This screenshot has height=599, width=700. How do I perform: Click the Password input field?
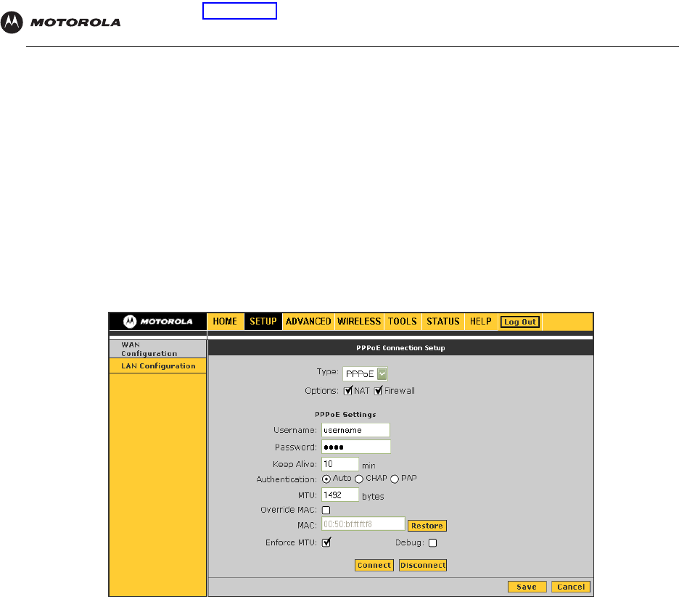pyautogui.click(x=356, y=447)
